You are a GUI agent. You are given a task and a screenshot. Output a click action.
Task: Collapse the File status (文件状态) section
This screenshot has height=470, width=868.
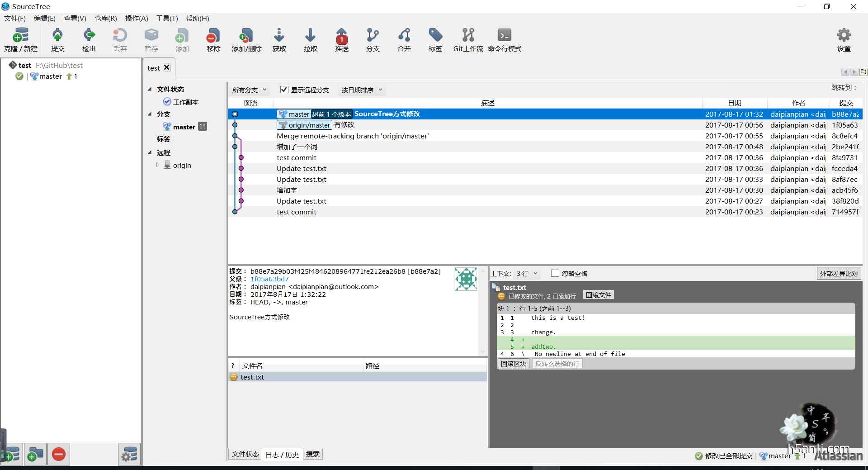coord(150,89)
